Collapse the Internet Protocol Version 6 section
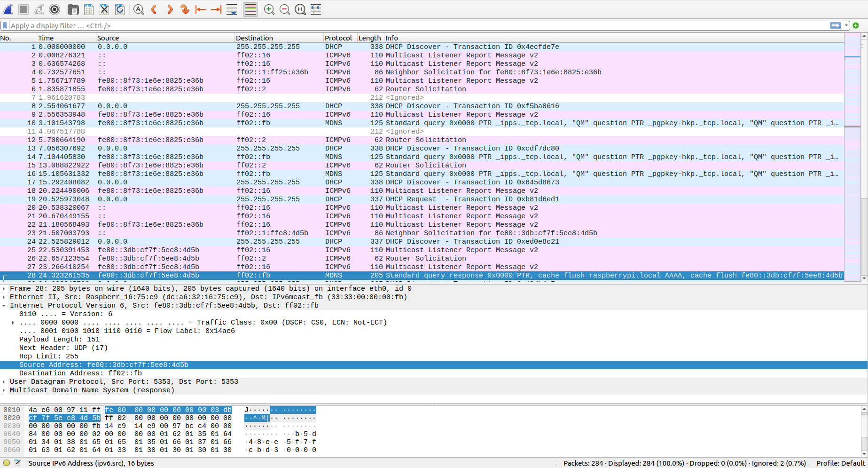 click(4, 305)
